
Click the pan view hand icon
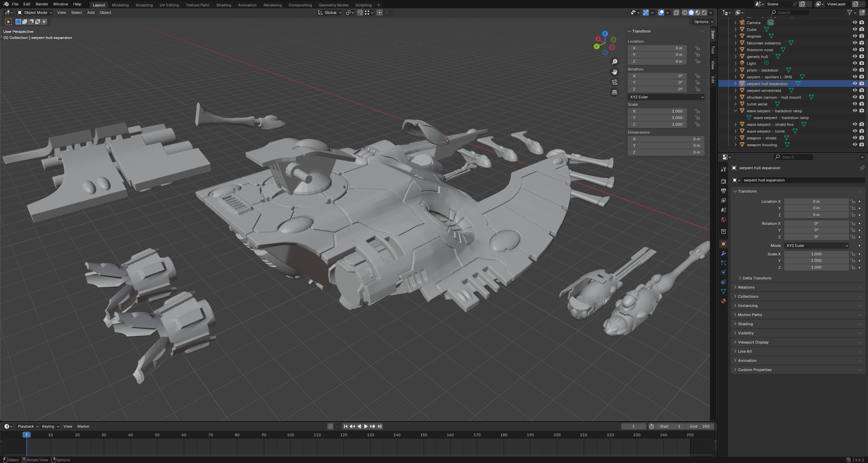click(614, 72)
